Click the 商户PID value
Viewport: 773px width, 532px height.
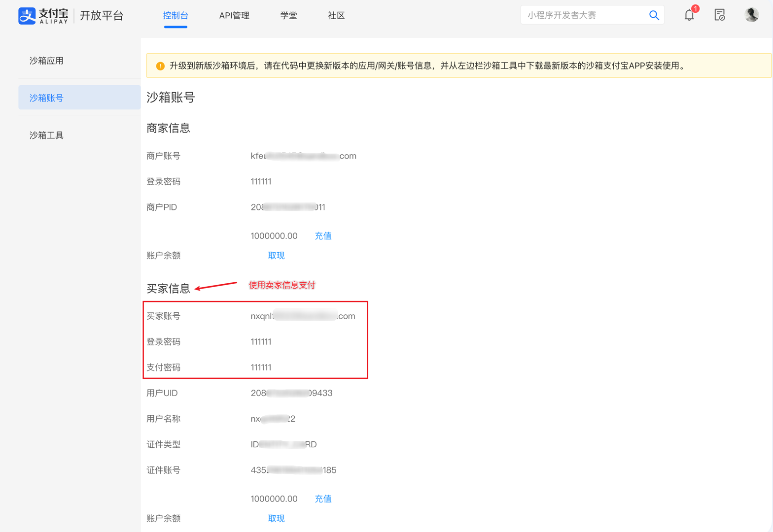pyautogui.click(x=288, y=207)
